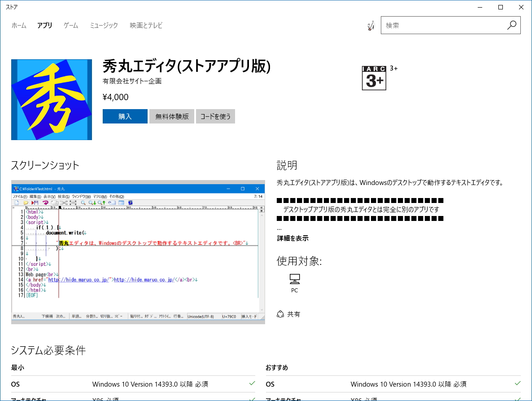Switch to the ミュージック tab

(104, 26)
